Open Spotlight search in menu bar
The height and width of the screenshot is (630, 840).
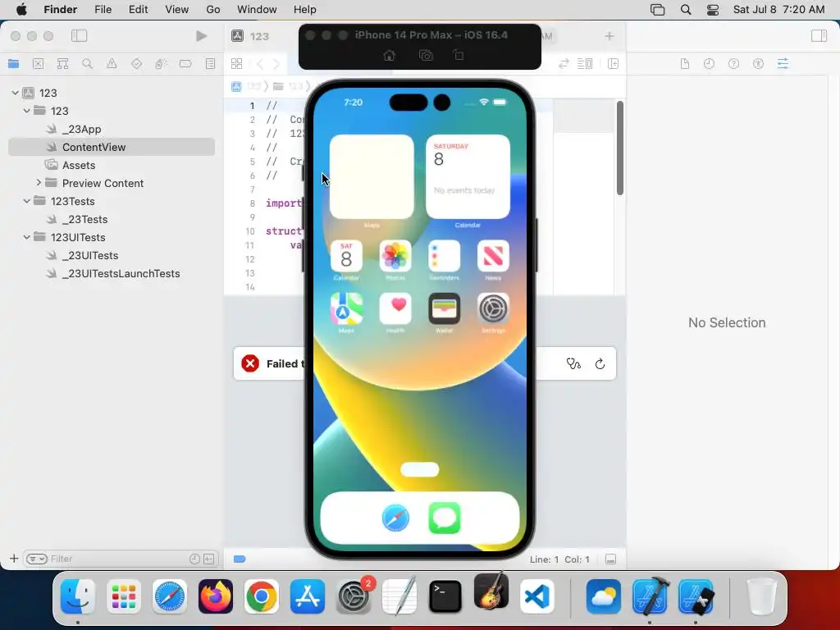click(x=686, y=10)
